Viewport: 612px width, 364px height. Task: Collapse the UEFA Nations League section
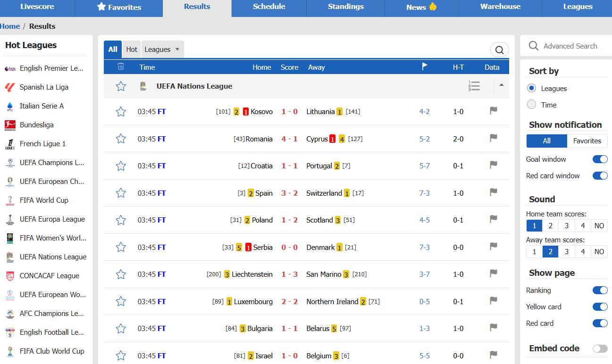pos(502,85)
